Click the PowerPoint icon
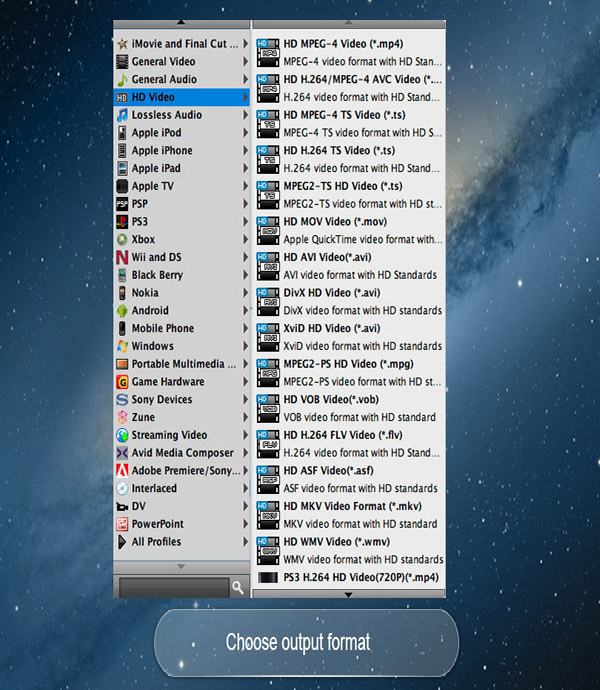The image size is (600, 690). point(122,524)
